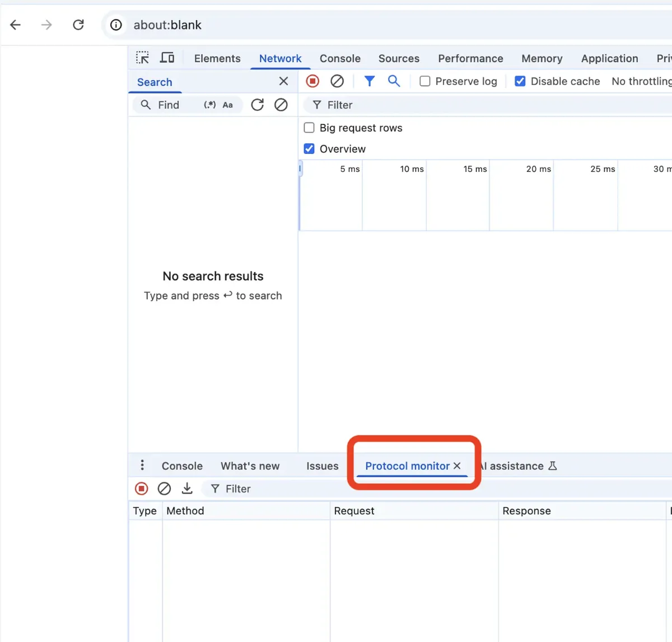Toggle the network filter funnel icon
Image resolution: width=672 pixels, height=642 pixels.
click(x=370, y=81)
